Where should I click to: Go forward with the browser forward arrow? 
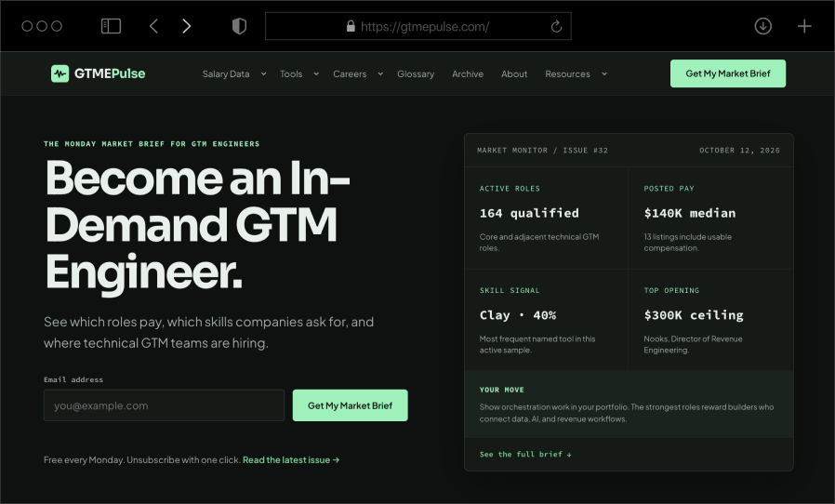pos(186,26)
